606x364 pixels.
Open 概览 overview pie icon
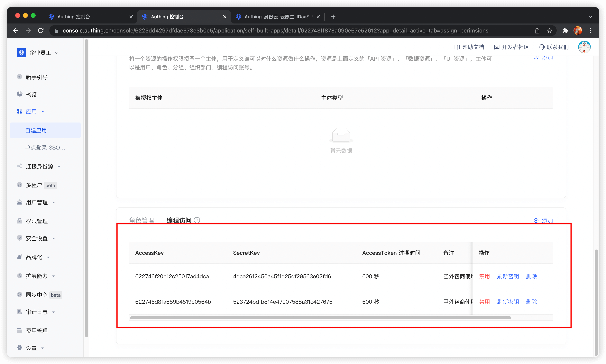point(19,94)
